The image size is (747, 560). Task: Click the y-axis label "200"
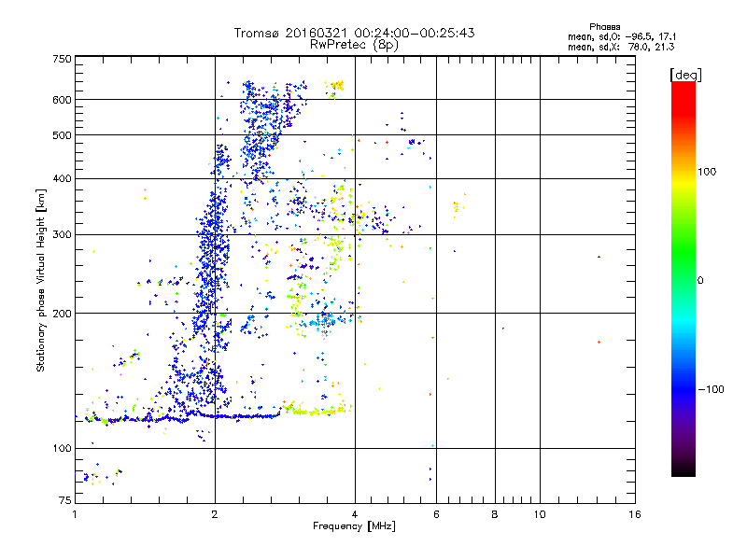pyautogui.click(x=62, y=314)
